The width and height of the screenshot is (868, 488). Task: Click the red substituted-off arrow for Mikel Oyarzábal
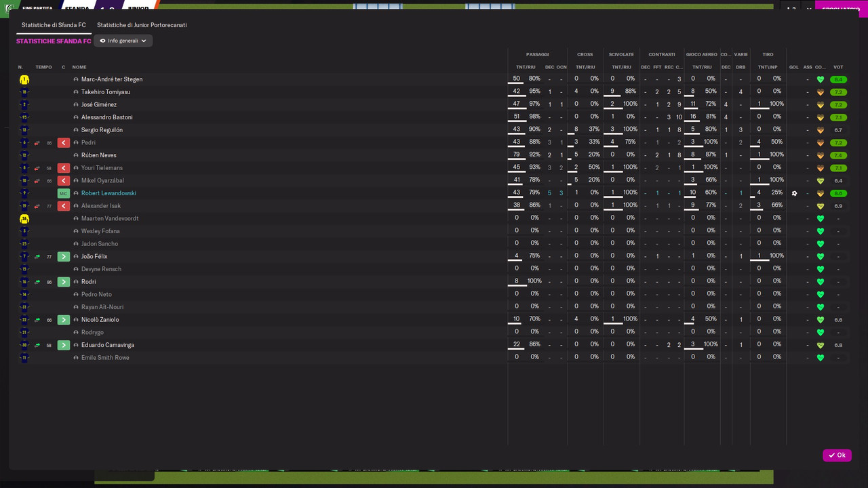pos(64,181)
